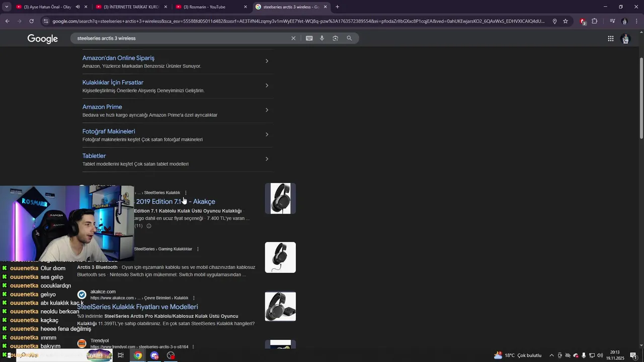
Task: Click the Google logo
Action: coord(43,39)
